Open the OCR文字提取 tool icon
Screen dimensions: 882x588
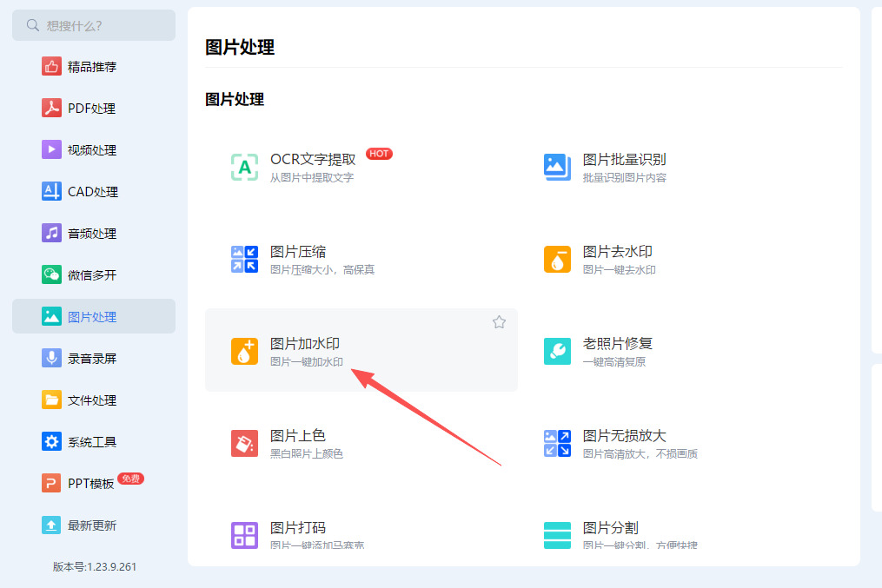[245, 167]
